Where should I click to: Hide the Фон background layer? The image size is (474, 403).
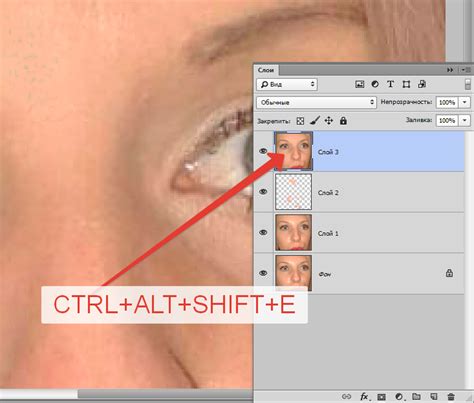[263, 273]
